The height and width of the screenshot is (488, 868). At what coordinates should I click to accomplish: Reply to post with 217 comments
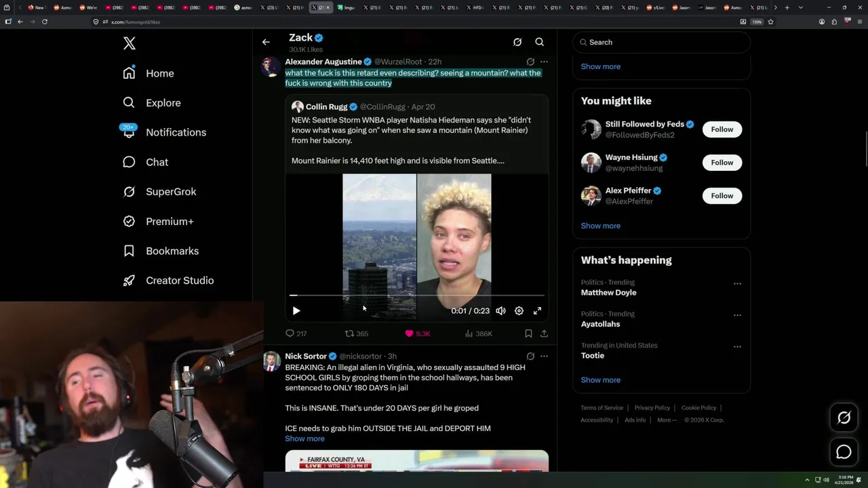[x=296, y=333]
